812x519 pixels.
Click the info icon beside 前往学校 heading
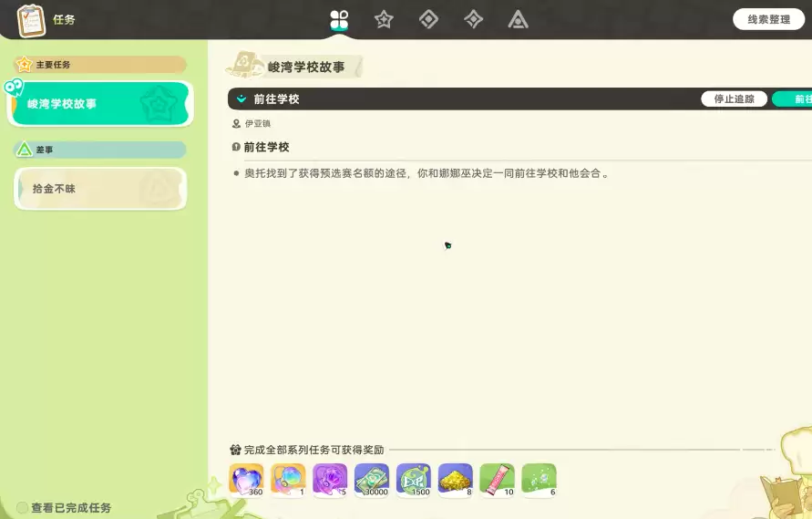(x=236, y=147)
